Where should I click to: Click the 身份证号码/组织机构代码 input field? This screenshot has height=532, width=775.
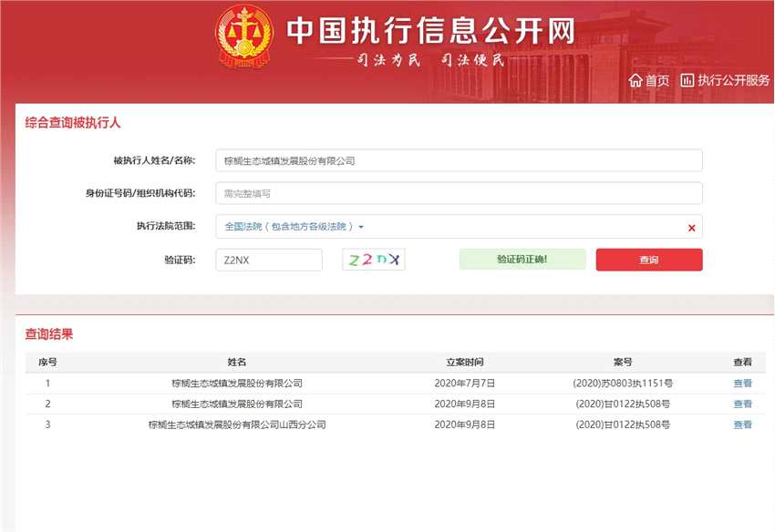(459, 193)
